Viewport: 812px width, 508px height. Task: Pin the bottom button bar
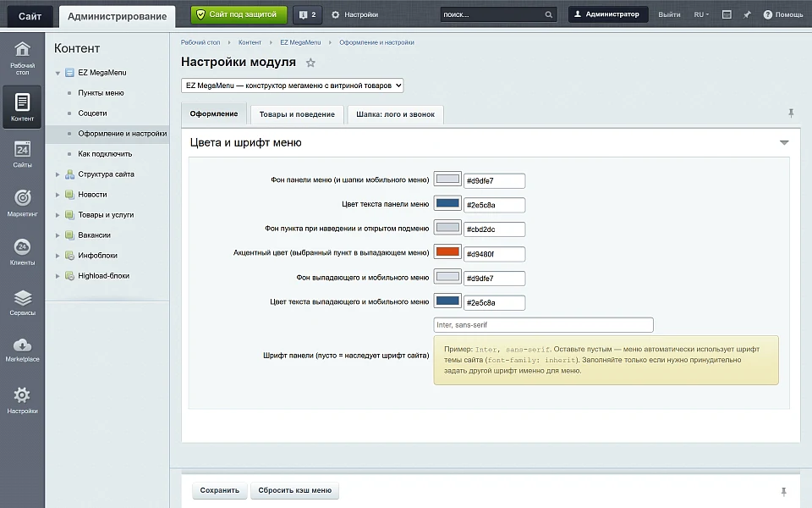783,491
